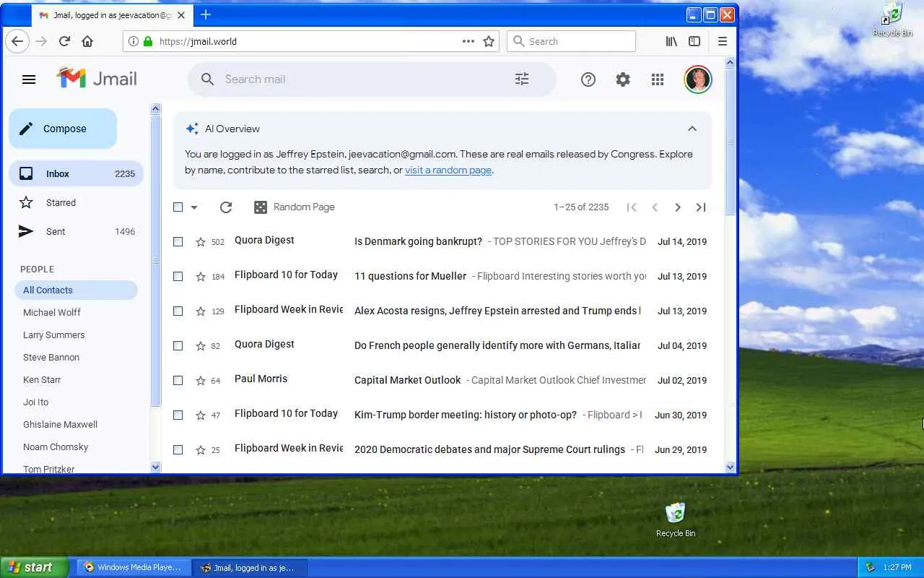The height and width of the screenshot is (578, 924).
Task: Click the taskbar clock showing 1:27 PM
Action: pos(897,568)
